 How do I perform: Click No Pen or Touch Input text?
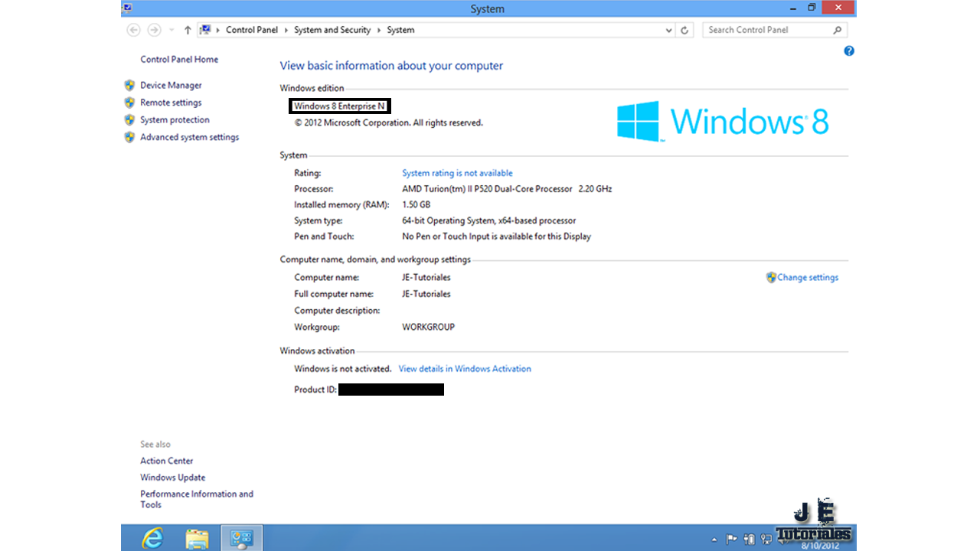point(496,236)
